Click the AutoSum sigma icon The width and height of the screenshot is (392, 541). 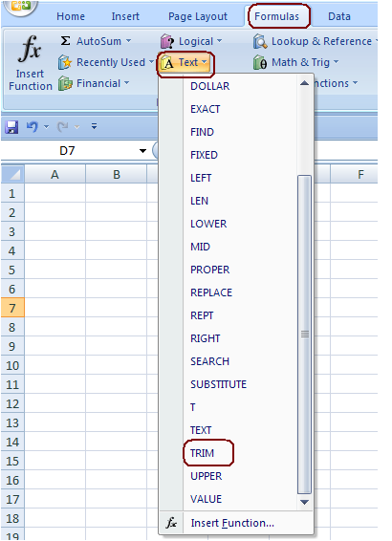[x=65, y=41]
